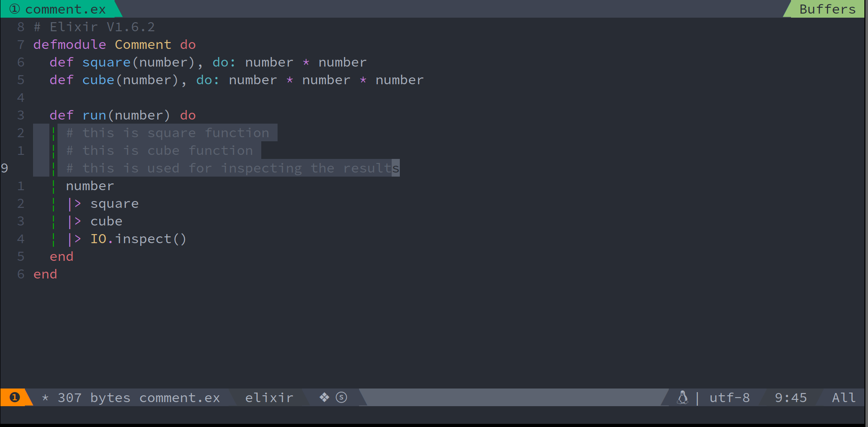Open the Buffers tab label
868x427 pixels.
pos(827,9)
